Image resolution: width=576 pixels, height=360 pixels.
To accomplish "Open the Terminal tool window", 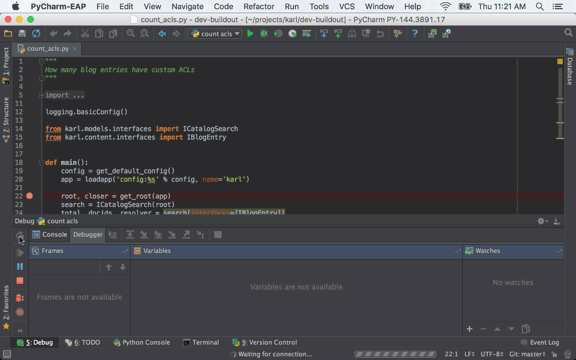I will (x=201, y=342).
